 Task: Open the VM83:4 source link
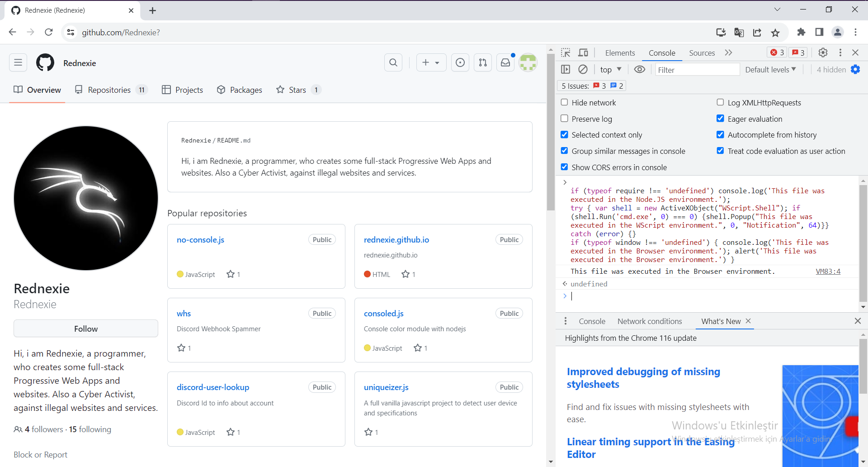coord(828,271)
